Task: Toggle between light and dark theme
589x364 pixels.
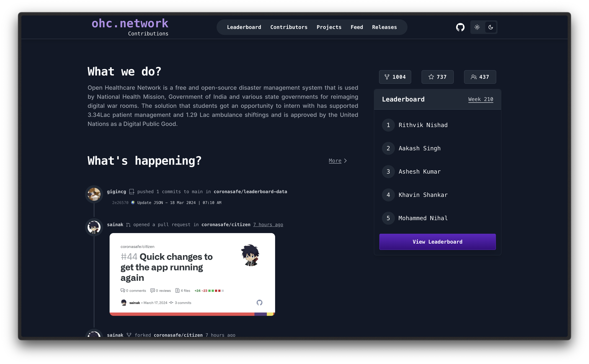Action: [x=477, y=27]
